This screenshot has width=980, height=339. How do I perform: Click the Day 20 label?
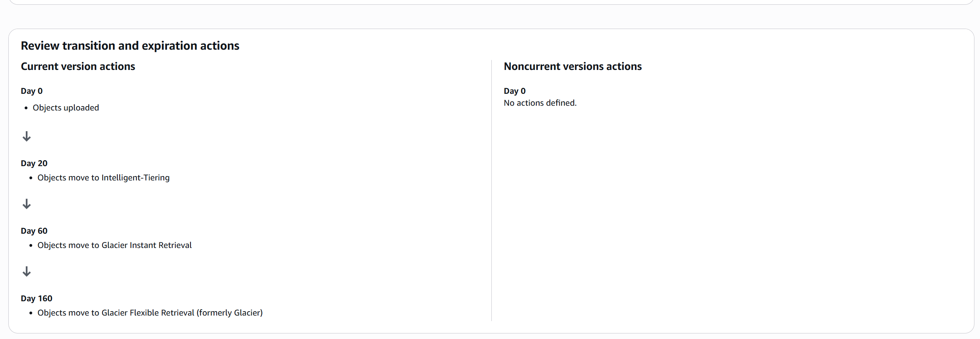tap(34, 163)
